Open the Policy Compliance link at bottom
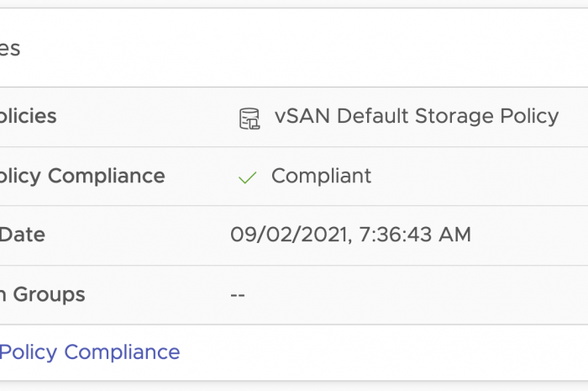This screenshot has width=588, height=391. coord(89,351)
